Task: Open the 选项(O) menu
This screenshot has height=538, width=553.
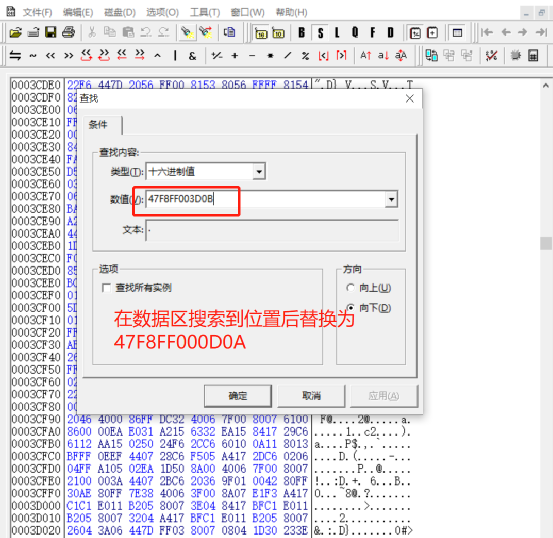Action: coord(163,13)
